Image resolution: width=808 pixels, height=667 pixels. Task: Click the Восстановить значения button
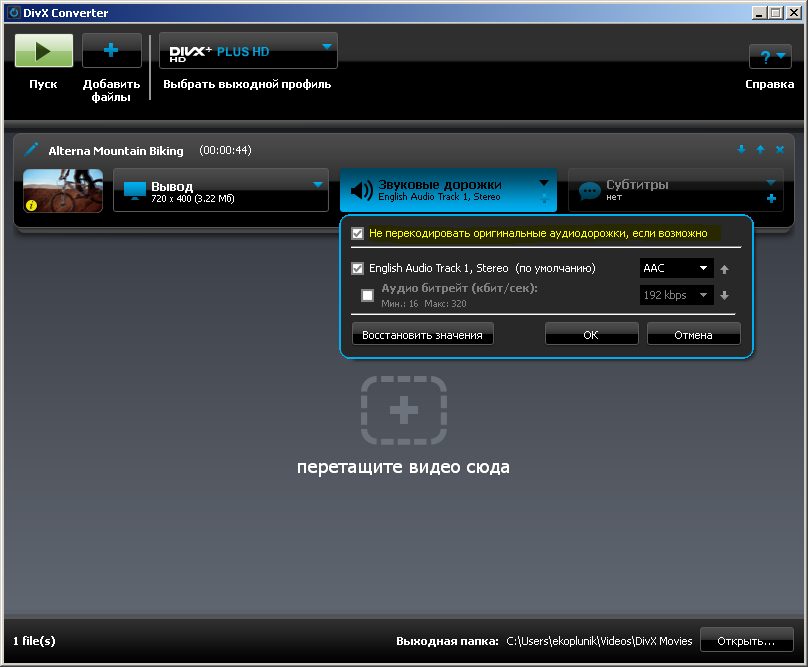[423, 335]
